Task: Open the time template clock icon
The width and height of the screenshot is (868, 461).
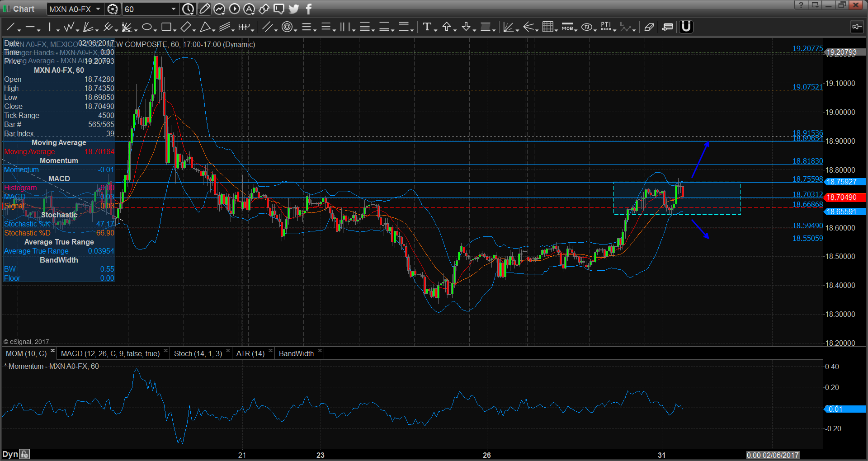Action: 188,9
